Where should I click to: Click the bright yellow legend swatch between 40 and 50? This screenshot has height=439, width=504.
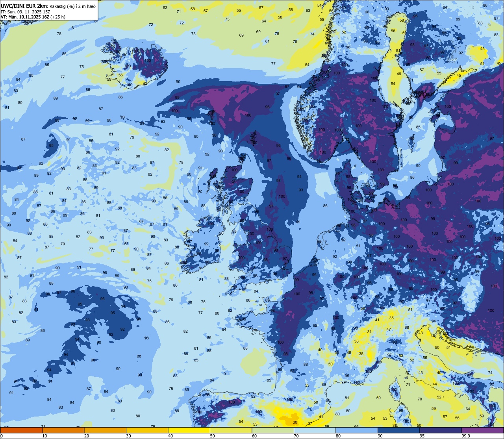pyautogui.click(x=189, y=430)
